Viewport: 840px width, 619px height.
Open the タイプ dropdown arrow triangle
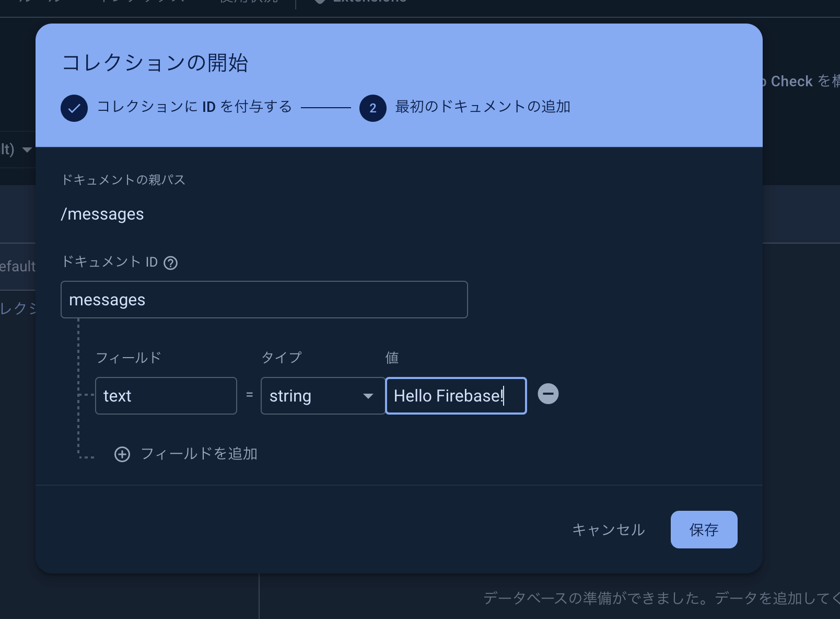(x=369, y=396)
